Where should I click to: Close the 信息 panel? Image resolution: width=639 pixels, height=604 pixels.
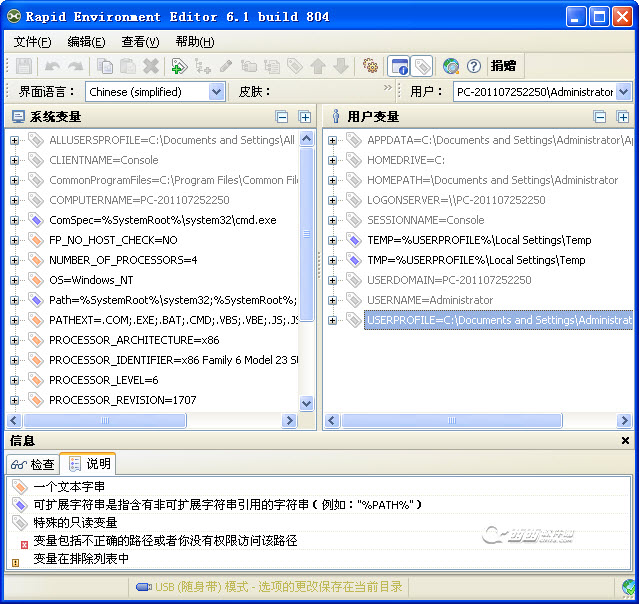pos(626,441)
